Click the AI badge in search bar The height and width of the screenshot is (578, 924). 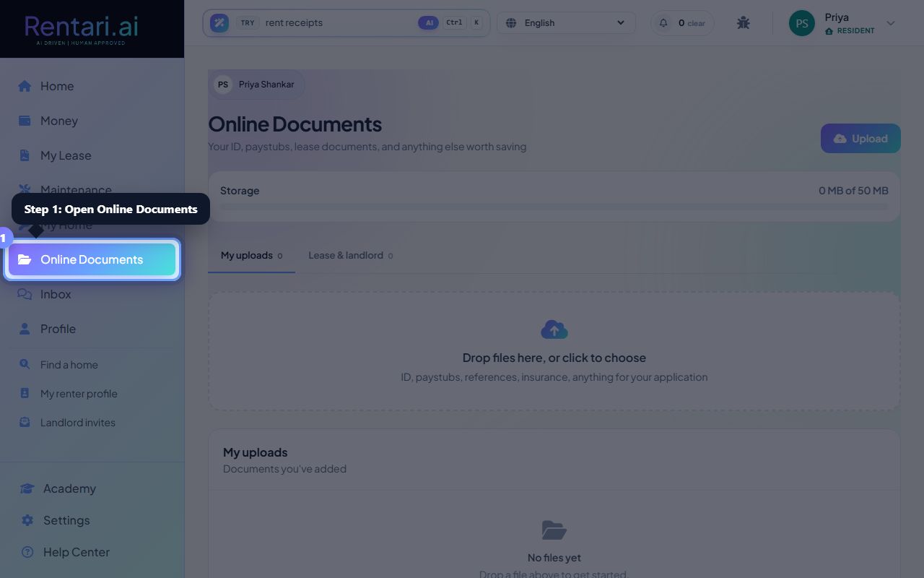pyautogui.click(x=429, y=22)
